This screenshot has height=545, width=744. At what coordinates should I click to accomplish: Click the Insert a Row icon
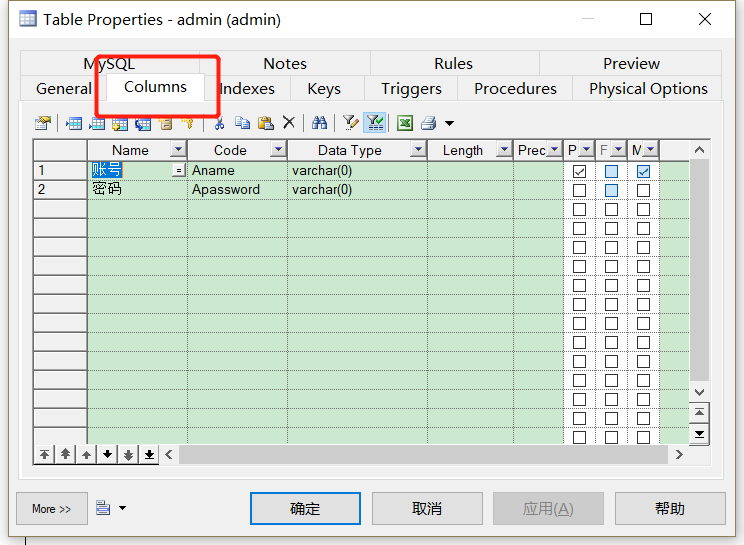tap(74, 123)
